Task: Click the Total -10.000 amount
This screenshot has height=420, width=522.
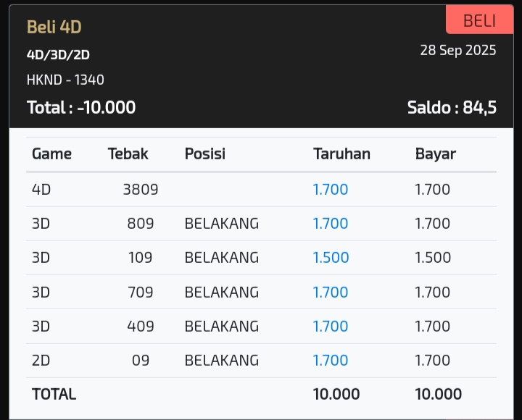Action: (x=81, y=107)
